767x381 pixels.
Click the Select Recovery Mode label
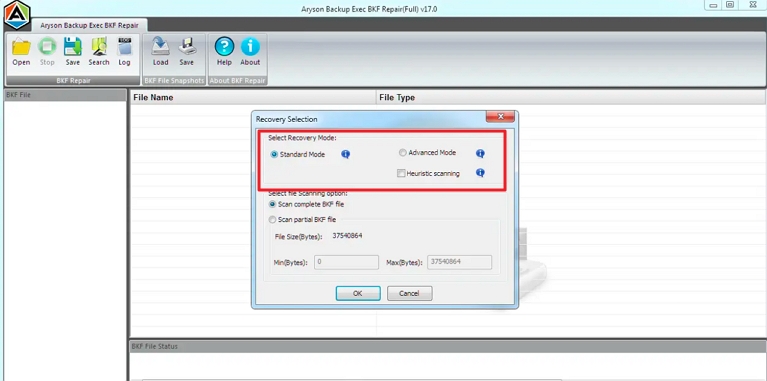(x=302, y=138)
